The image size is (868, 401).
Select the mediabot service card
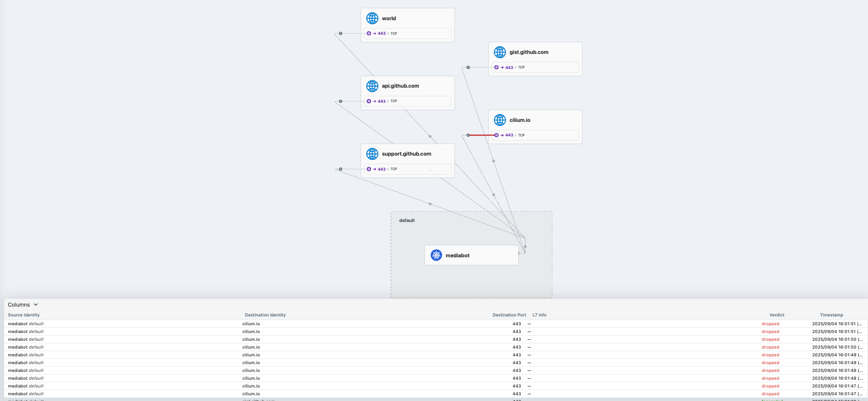(472, 255)
